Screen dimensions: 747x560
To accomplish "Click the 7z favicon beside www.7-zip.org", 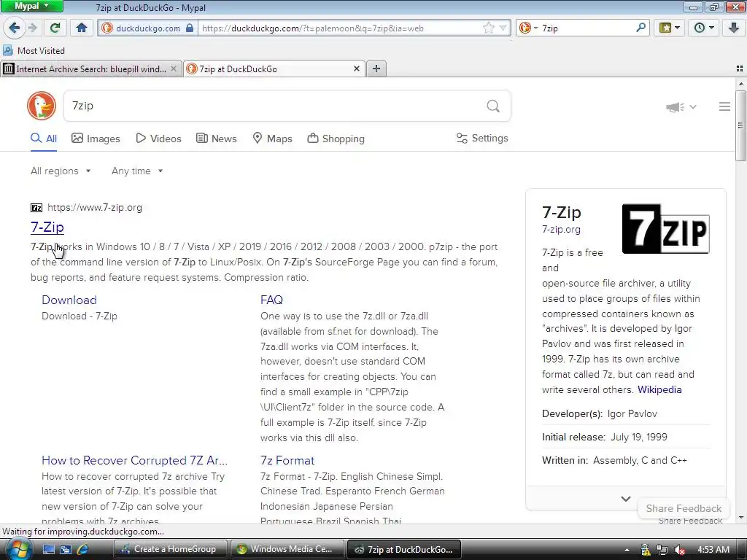I will pos(36,208).
